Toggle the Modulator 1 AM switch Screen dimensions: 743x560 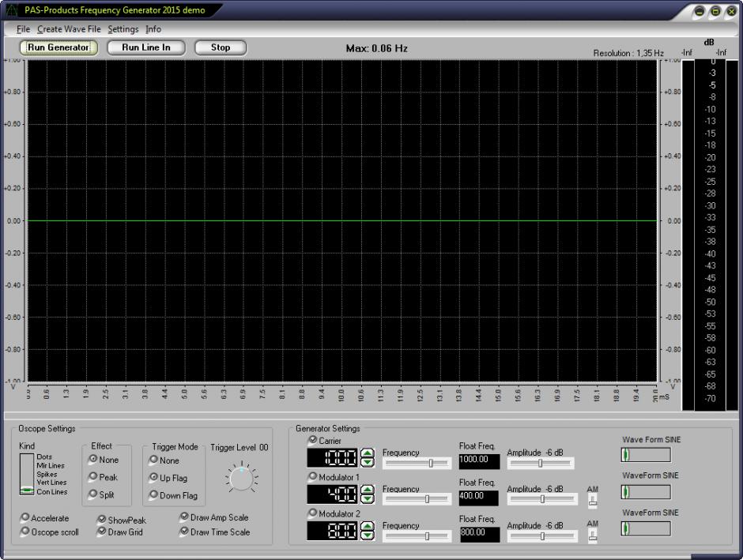(592, 501)
